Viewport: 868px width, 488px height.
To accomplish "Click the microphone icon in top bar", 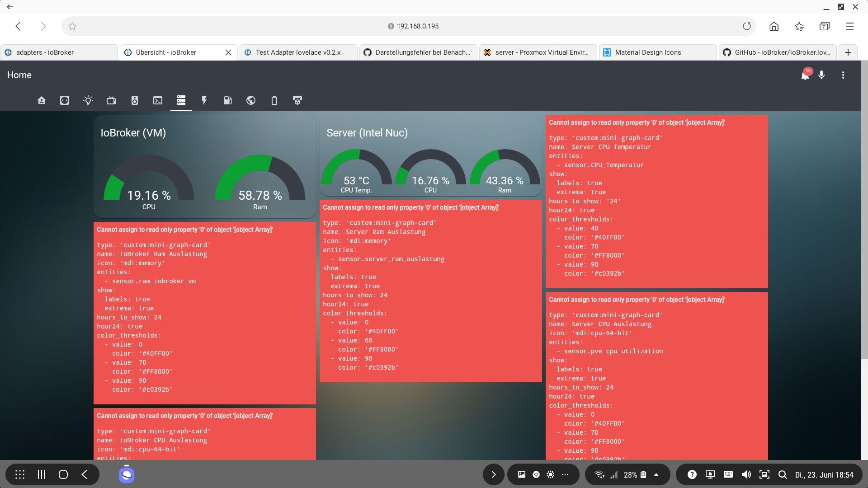I will click(821, 75).
